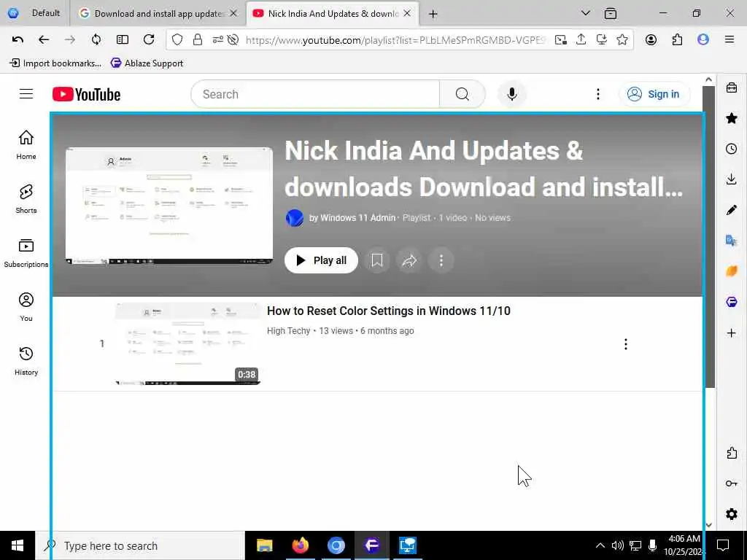Click the Play all button
747x560 pixels.
click(321, 260)
